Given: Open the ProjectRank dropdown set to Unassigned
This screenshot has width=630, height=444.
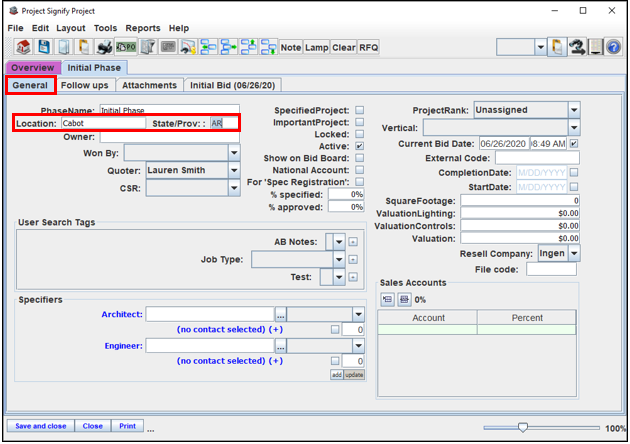Looking at the screenshot, I should (574, 110).
